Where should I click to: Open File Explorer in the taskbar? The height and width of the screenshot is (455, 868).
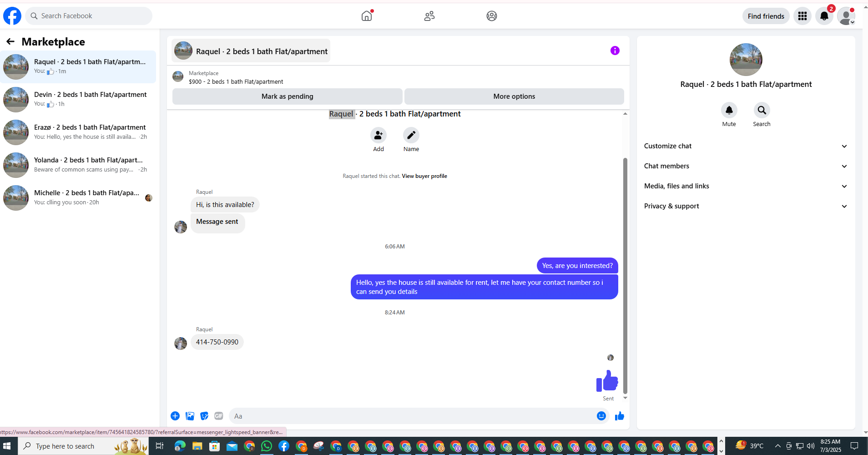[x=197, y=446]
